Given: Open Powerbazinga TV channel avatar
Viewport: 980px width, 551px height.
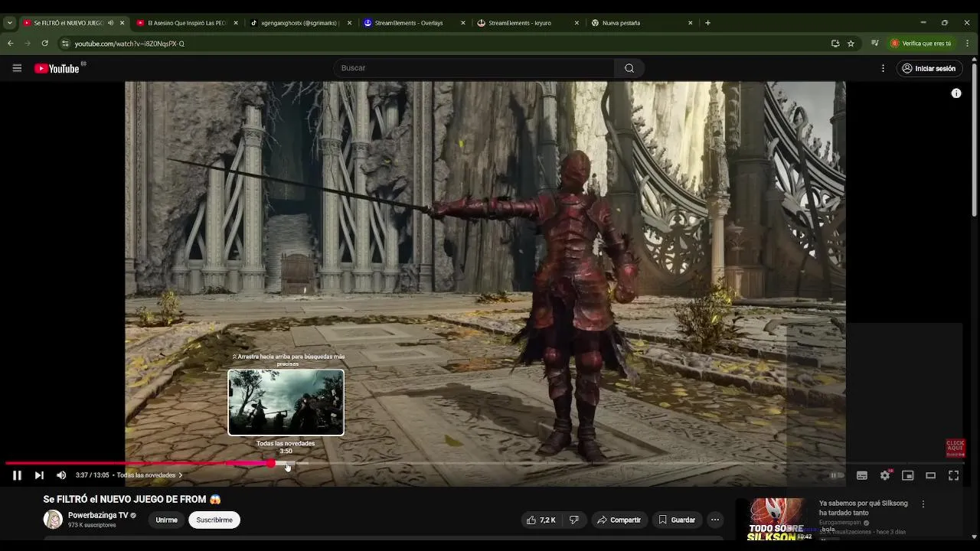Looking at the screenshot, I should 53,520.
